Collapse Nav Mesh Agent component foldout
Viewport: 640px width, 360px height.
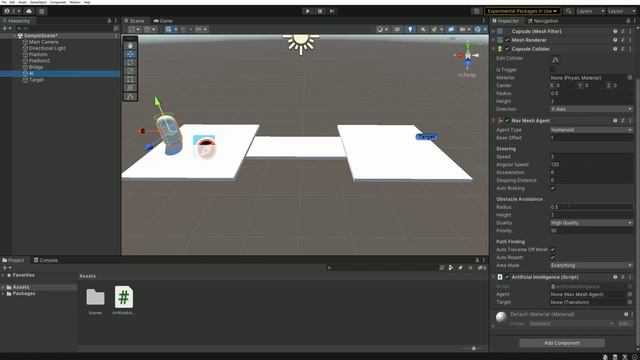tap(494, 120)
